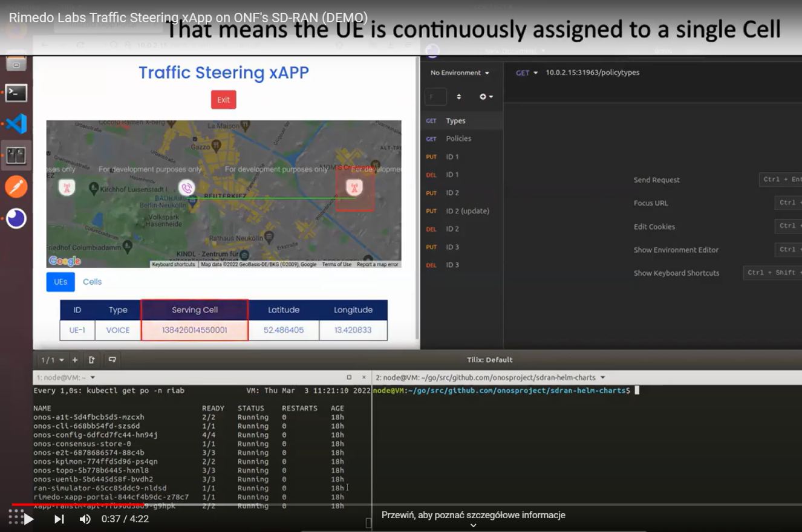Add a new terminal session with plus icon
This screenshot has height=532, width=802.
point(75,360)
